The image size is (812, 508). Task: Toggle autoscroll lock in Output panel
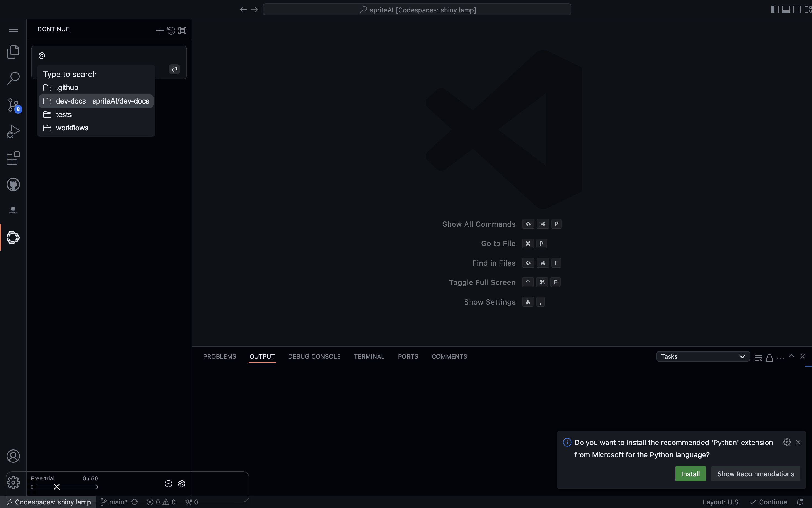click(769, 357)
